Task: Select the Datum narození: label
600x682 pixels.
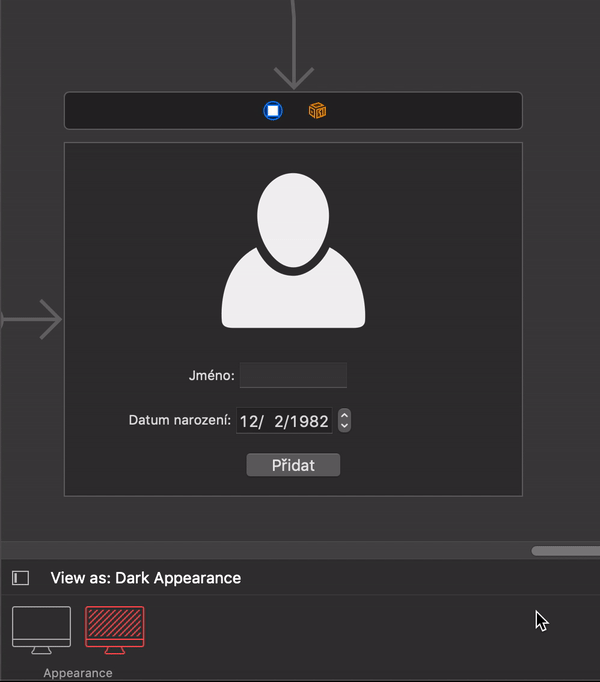Action: [x=180, y=420]
